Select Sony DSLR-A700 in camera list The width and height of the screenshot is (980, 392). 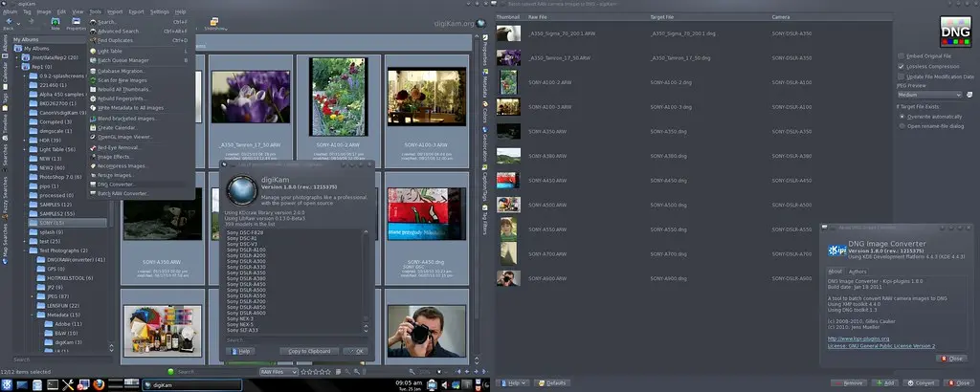tap(246, 301)
